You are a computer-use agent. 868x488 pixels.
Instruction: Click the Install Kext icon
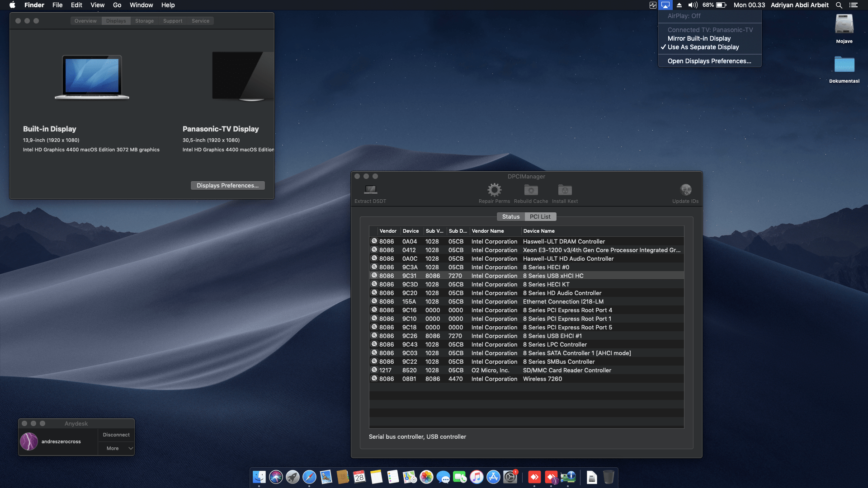[x=565, y=190]
